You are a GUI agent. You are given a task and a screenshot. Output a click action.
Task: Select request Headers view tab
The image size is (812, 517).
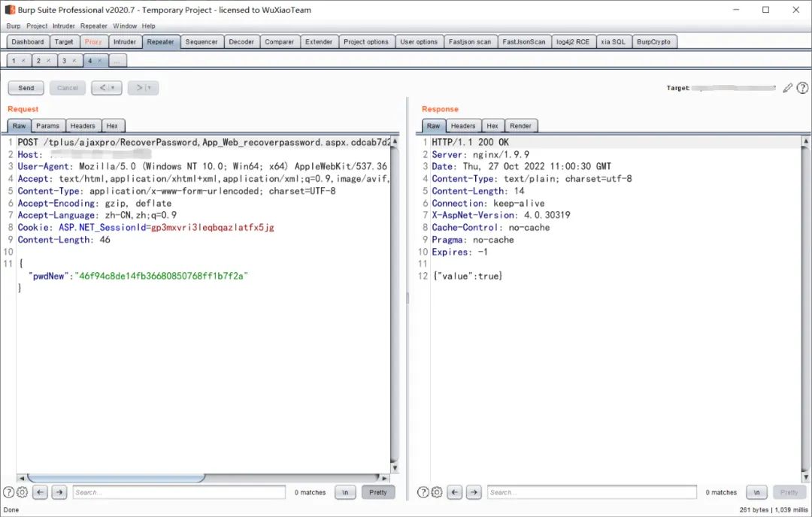[83, 125]
